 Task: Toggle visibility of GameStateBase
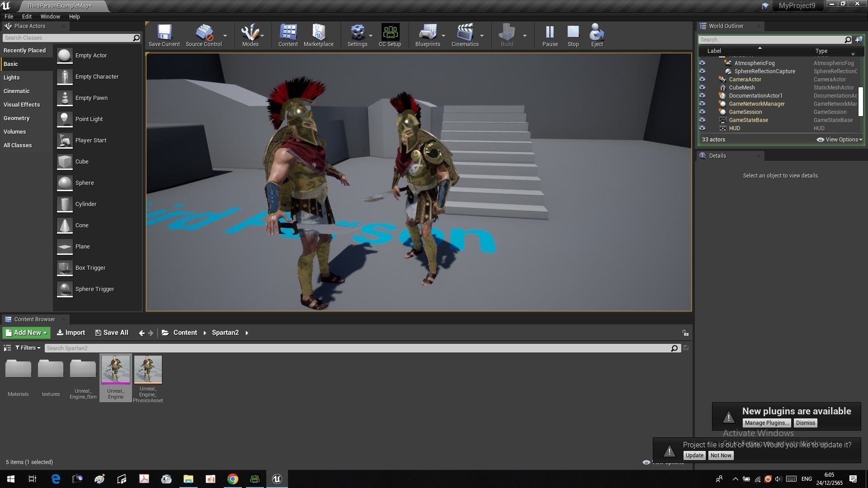pos(702,120)
